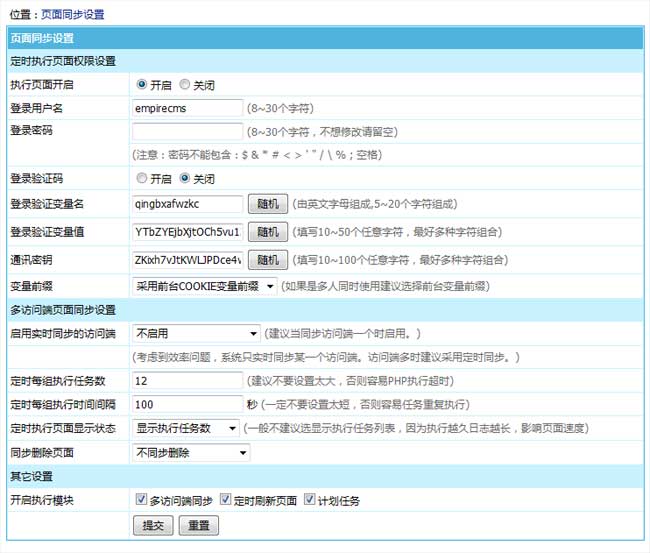
Task: Click the 提交 submit button
Action: click(153, 525)
